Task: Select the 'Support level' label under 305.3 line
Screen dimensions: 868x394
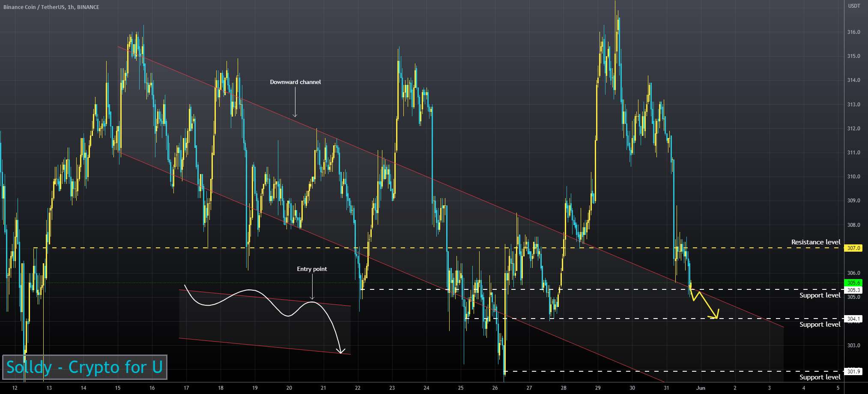Action: 820,295
